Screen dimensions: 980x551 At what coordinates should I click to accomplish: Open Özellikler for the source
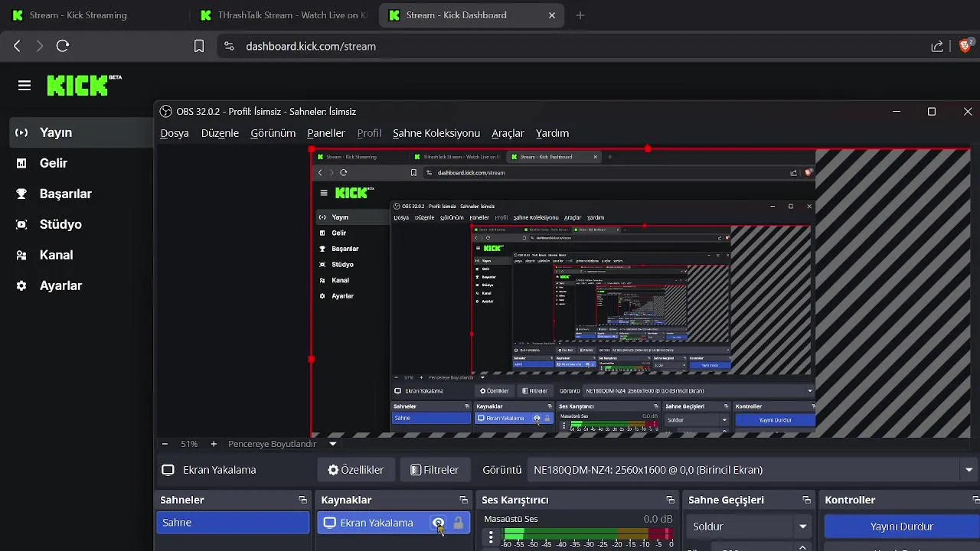[356, 470]
